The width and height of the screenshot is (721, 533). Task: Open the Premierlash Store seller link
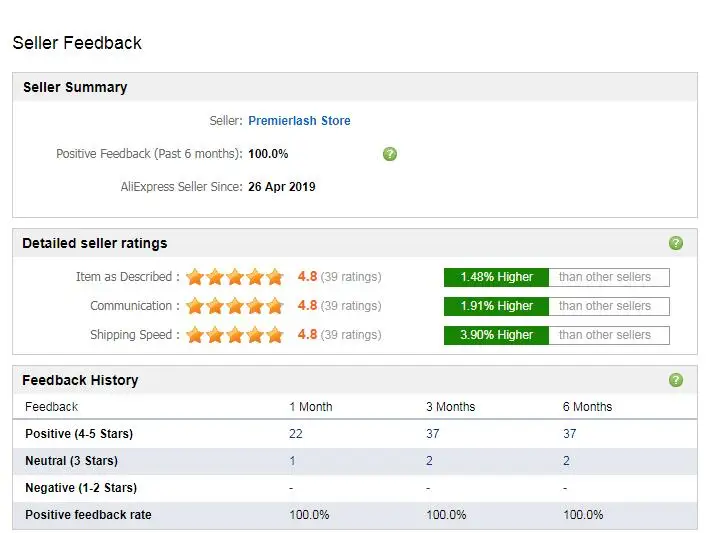(x=299, y=121)
